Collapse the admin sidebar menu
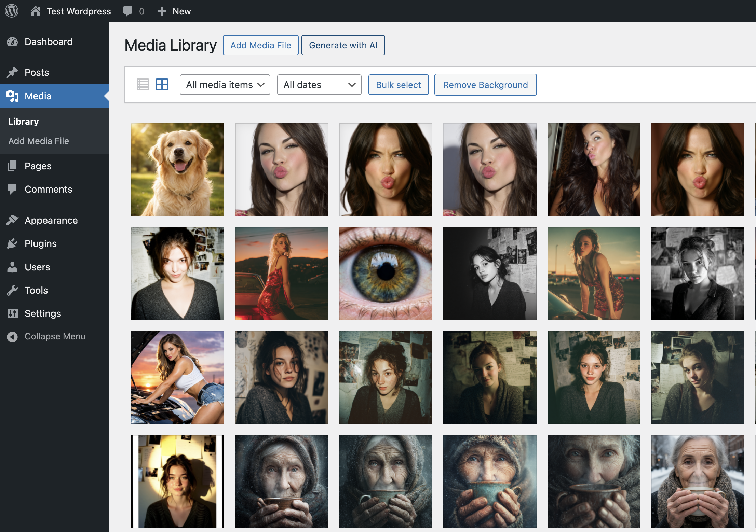756x532 pixels. [x=13, y=336]
